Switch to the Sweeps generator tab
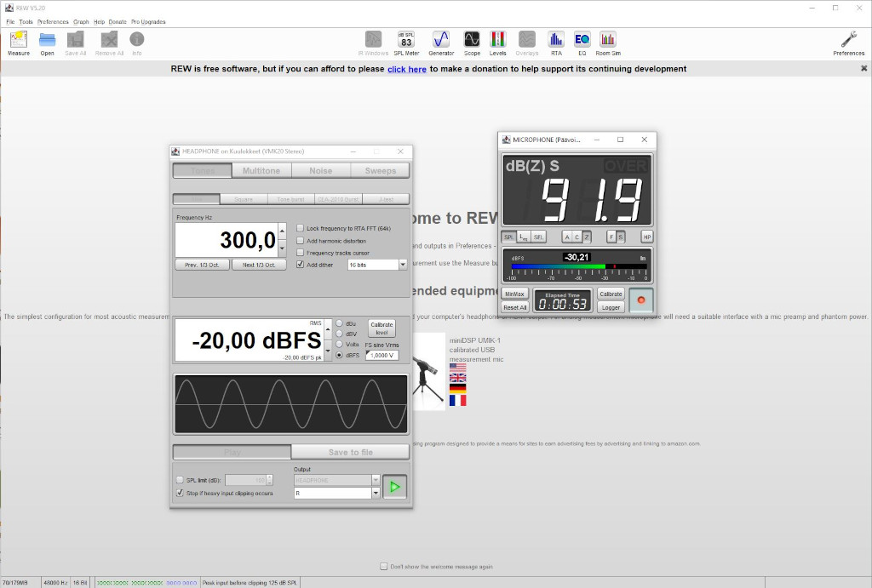The height and width of the screenshot is (588, 872). 381,171
